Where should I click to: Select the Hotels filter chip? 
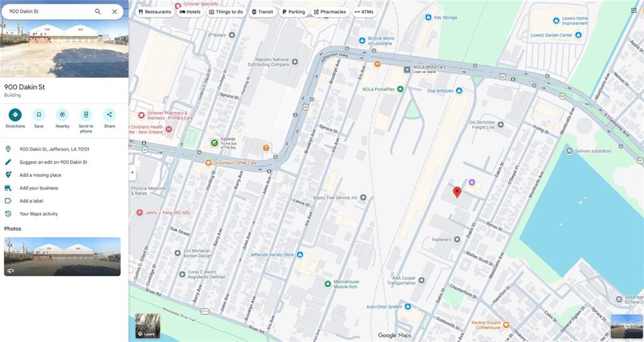click(x=191, y=12)
